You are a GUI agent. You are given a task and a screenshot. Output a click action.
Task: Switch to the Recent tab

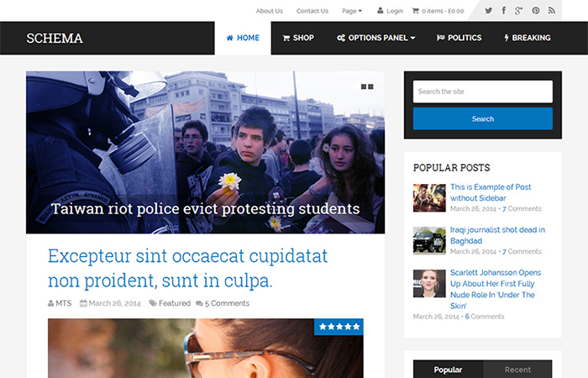[x=517, y=370]
